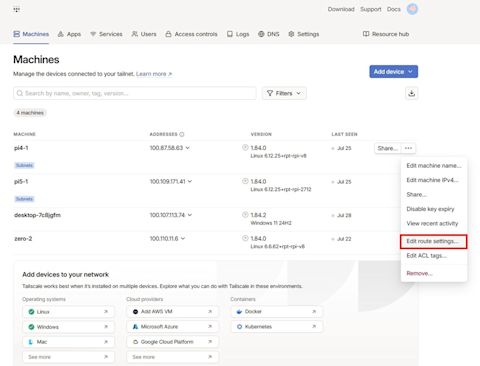Screen dimensions: 480x366
Task: Click the Share button for pi4-1
Action: coord(388,148)
